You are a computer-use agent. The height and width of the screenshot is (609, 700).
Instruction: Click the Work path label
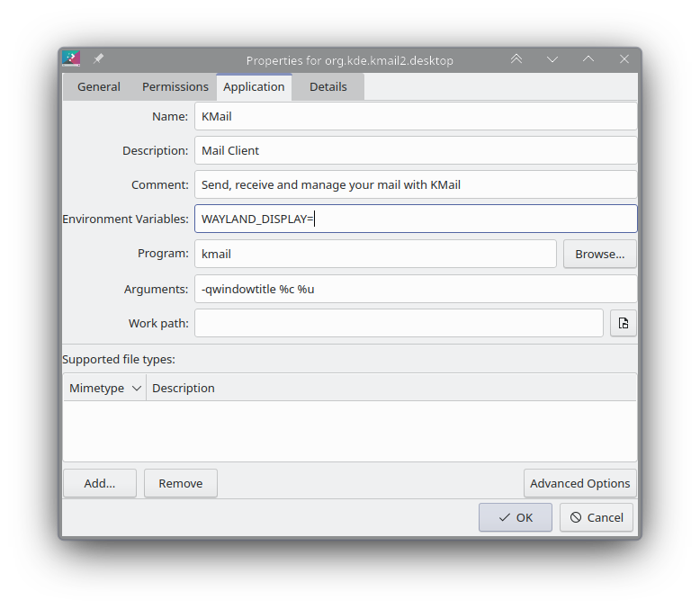158,323
